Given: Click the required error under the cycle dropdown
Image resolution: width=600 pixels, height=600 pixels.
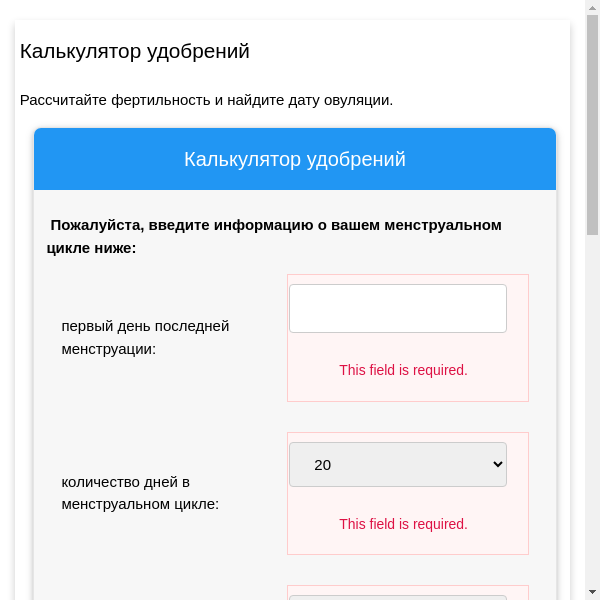Looking at the screenshot, I should tap(403, 524).
